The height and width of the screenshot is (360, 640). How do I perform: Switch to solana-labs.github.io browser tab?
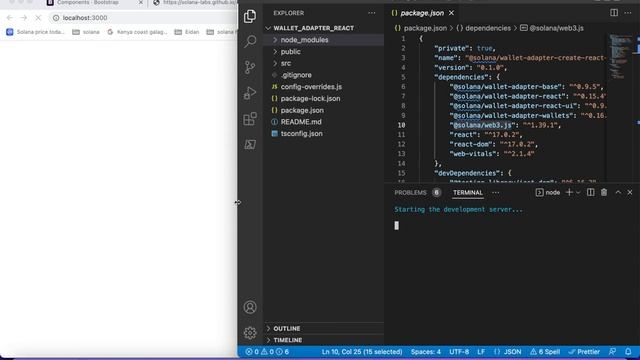(195, 2)
